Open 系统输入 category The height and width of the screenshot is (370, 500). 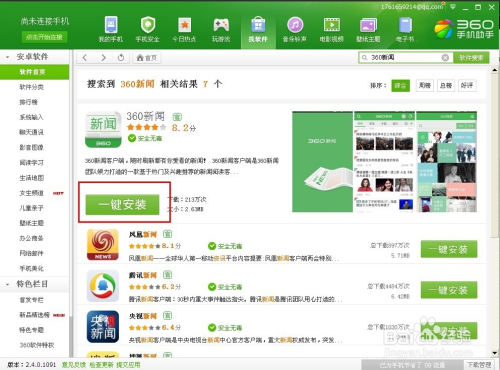(x=32, y=117)
